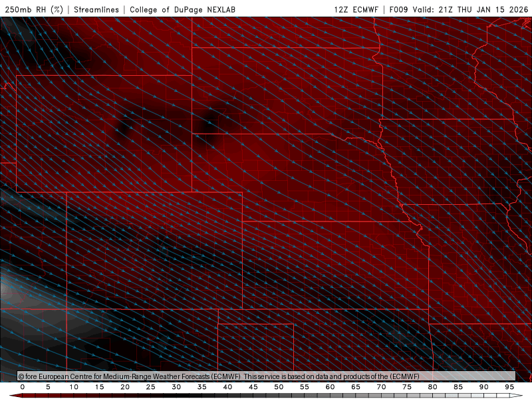Click the colorbar label "50"

[x=279, y=387]
